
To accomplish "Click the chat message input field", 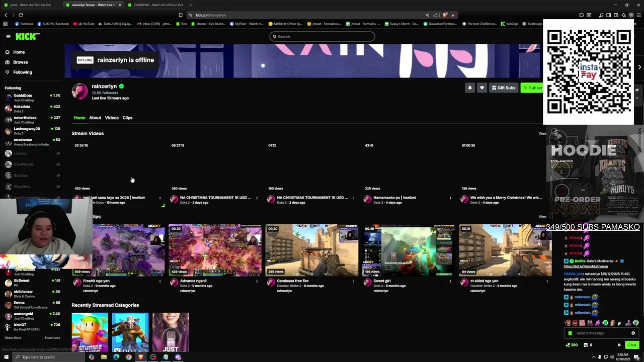I will pos(601,333).
